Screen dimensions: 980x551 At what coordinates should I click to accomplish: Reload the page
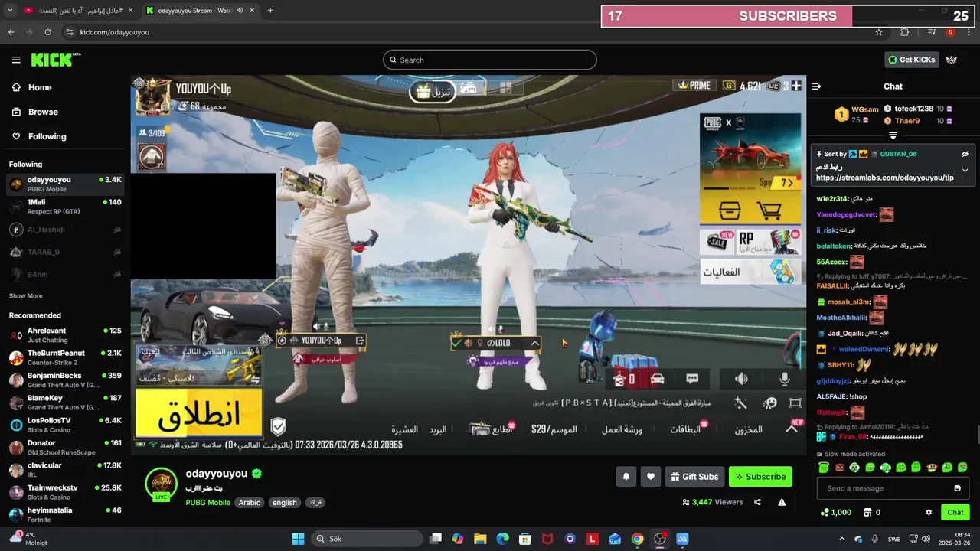tap(47, 32)
